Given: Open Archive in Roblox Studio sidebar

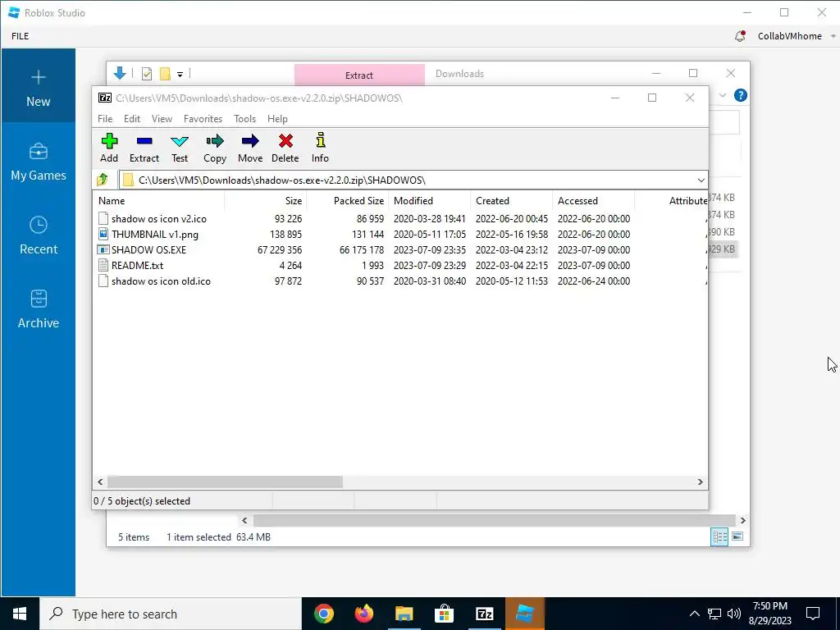Looking at the screenshot, I should tap(38, 308).
